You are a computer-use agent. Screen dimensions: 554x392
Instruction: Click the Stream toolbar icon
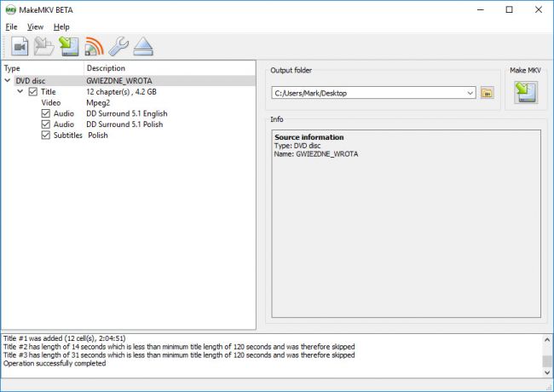pyautogui.click(x=94, y=47)
